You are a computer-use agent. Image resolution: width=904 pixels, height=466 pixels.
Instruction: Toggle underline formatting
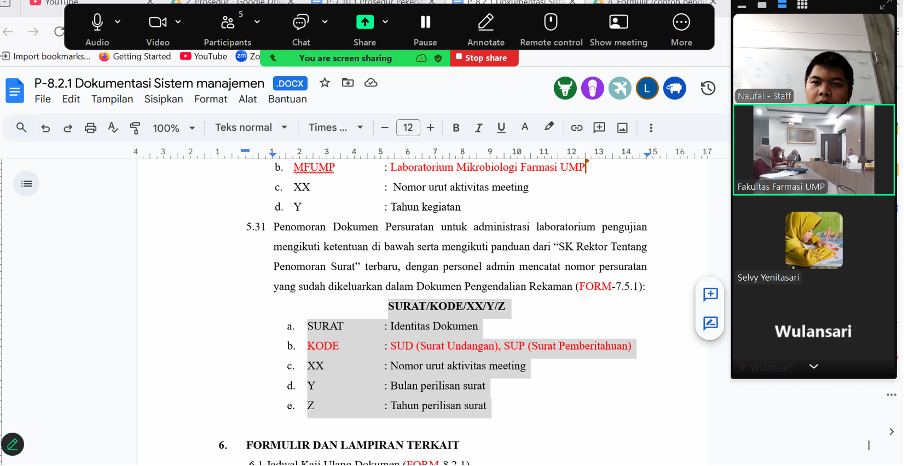click(500, 128)
